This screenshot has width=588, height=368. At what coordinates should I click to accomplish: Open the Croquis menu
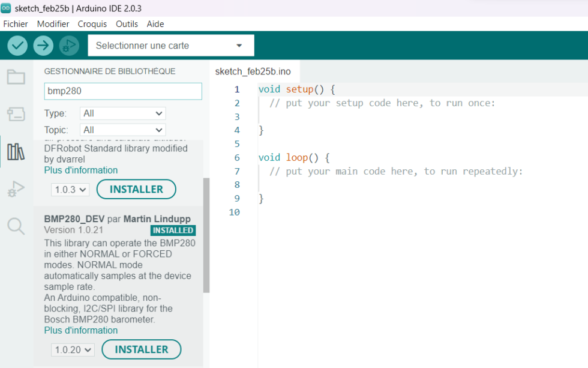pos(92,24)
